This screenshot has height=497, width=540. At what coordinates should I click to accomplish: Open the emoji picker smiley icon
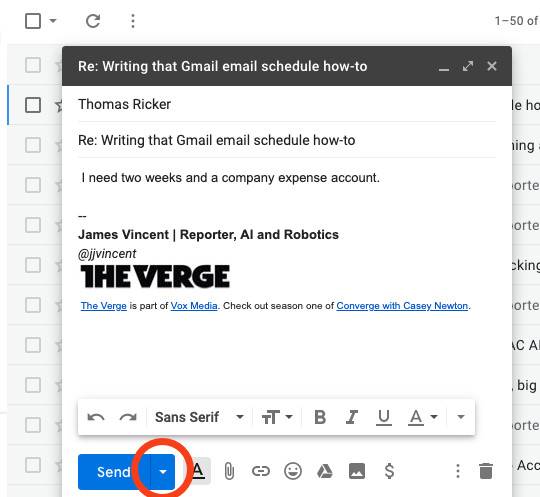click(293, 471)
